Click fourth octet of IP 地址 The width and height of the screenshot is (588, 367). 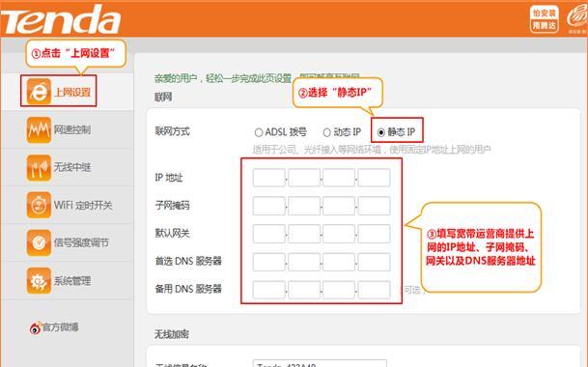pos(374,178)
